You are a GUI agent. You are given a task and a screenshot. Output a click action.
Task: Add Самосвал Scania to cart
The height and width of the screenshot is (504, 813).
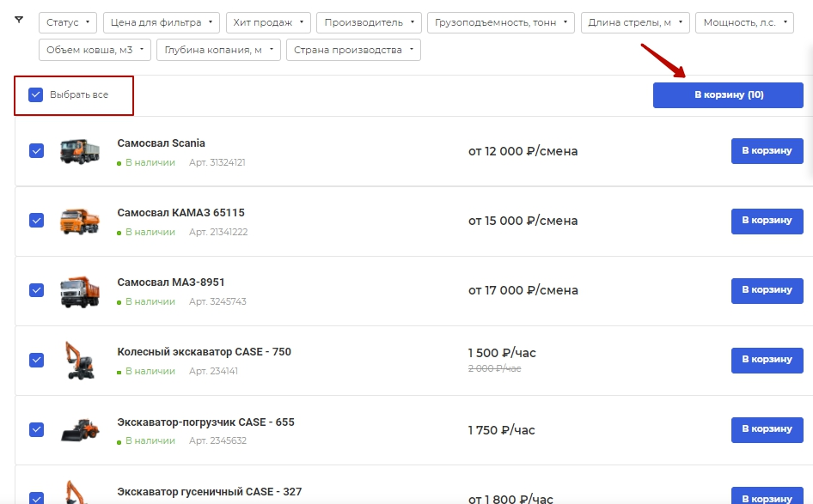coord(767,151)
